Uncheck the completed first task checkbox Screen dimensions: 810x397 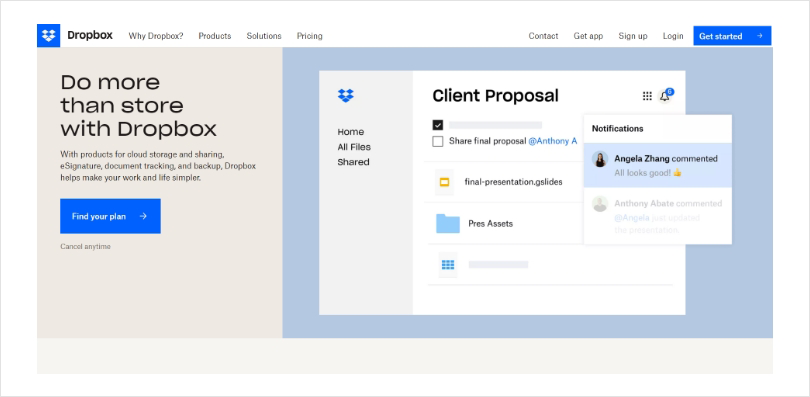pos(438,125)
